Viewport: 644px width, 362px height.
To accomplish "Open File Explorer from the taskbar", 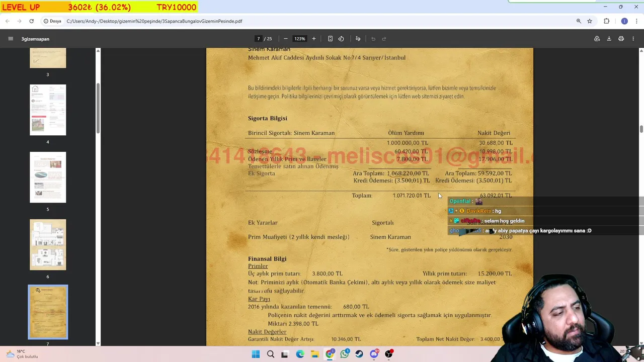I will 314,354.
